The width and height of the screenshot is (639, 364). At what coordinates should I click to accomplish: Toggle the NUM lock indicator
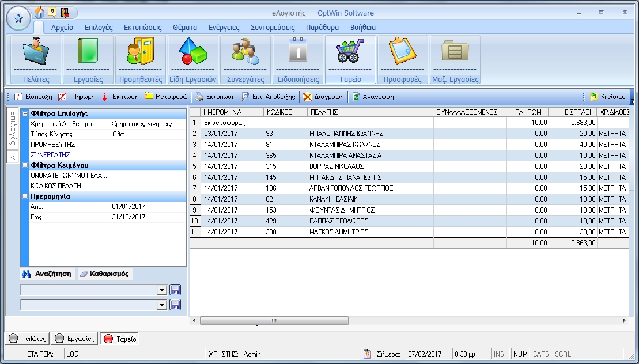[x=520, y=354]
